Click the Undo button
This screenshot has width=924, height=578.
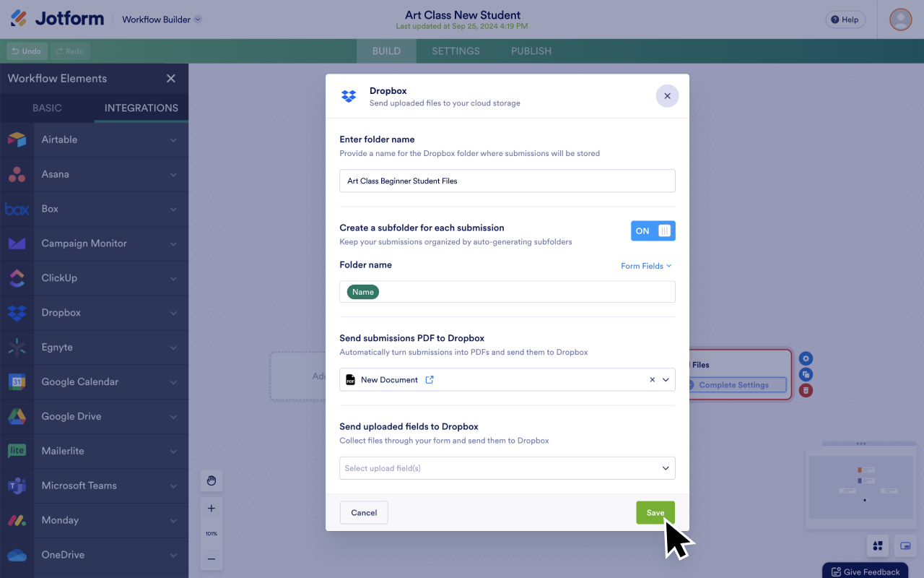point(27,51)
